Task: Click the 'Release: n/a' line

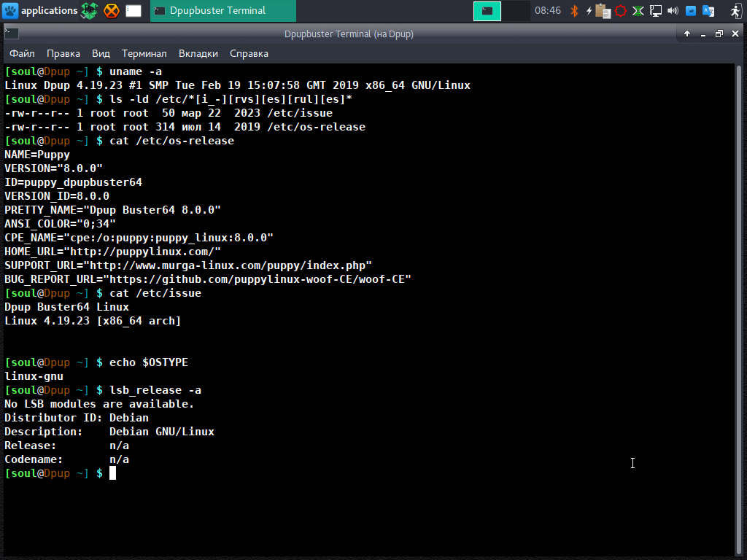Action: pos(66,446)
